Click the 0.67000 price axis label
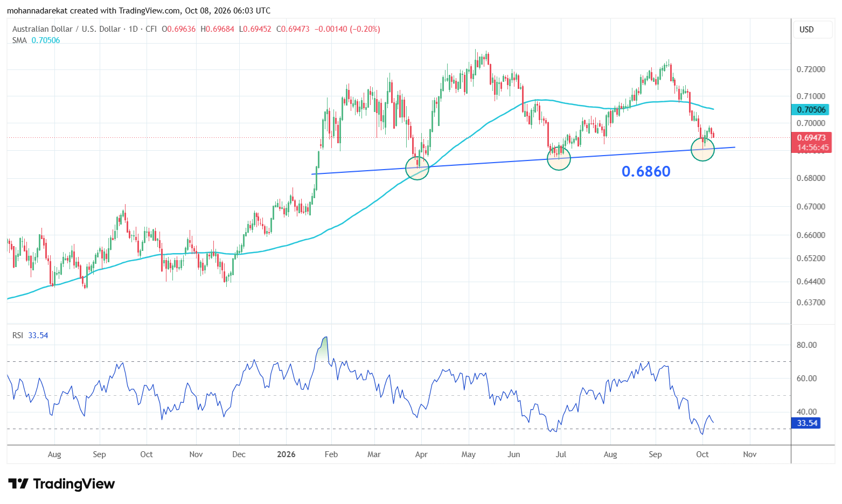Viewport: 842px width, 504px height. point(811,207)
